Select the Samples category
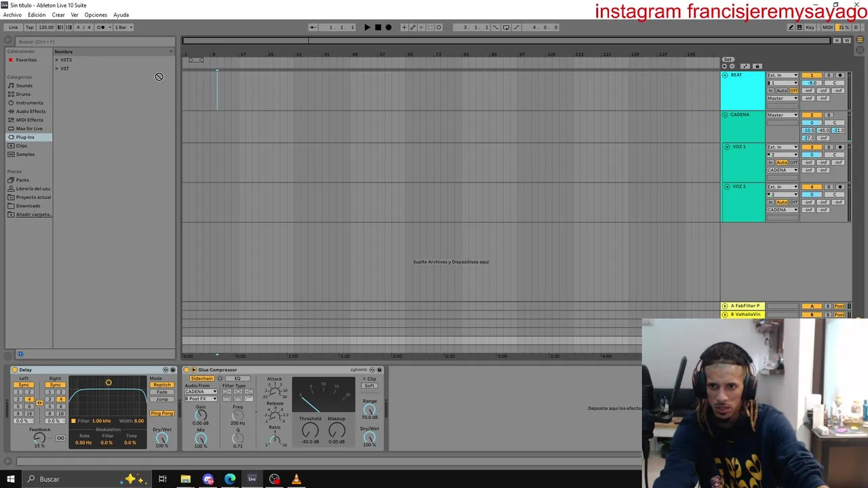The image size is (868, 488). 25,154
